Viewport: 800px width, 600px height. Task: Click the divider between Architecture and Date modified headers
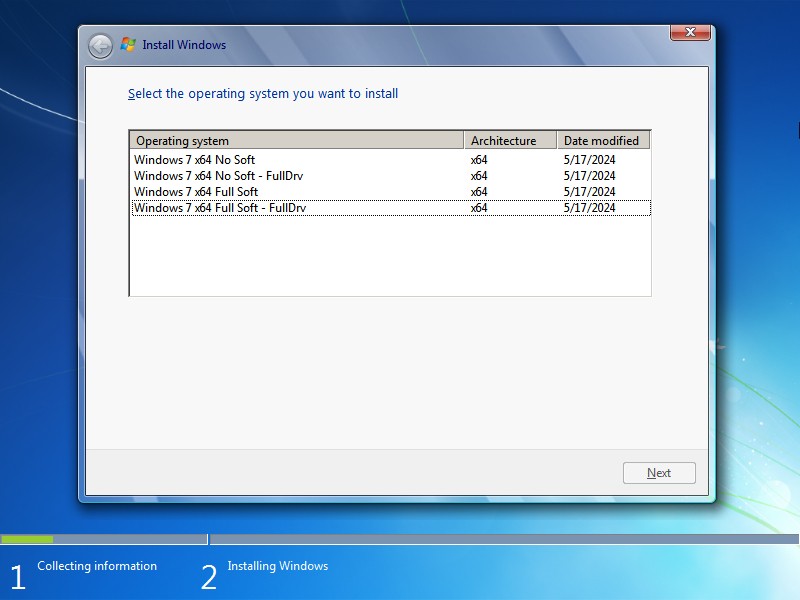pos(556,140)
